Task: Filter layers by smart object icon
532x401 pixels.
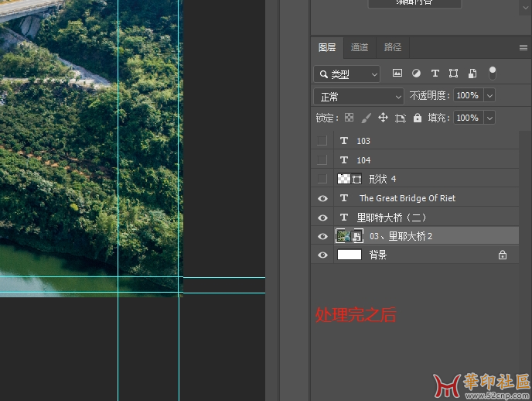Action: pos(472,74)
